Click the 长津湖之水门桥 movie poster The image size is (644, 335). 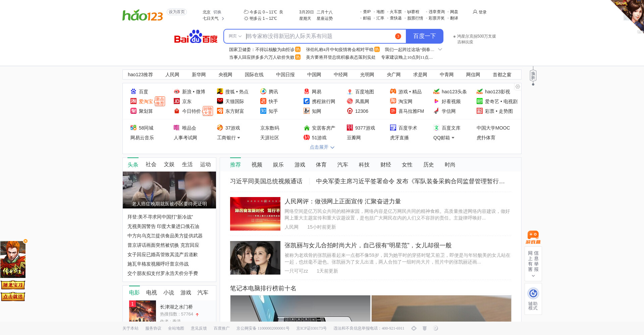[x=143, y=311]
